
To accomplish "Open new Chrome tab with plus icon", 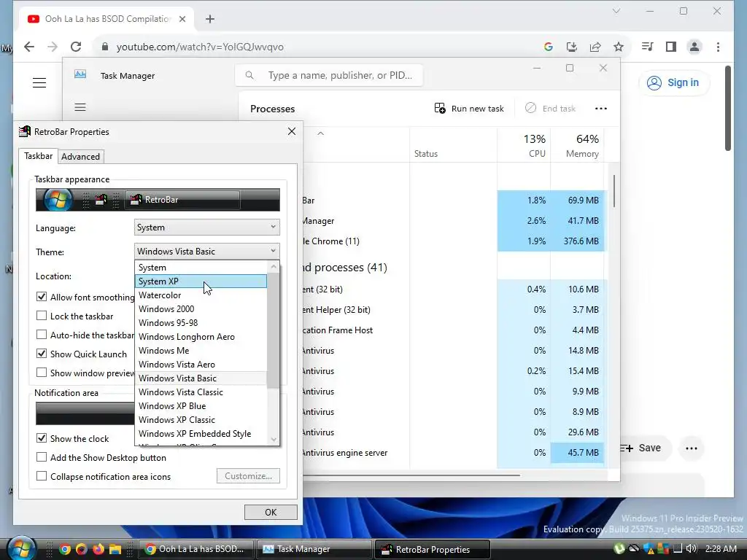I will coord(210,19).
